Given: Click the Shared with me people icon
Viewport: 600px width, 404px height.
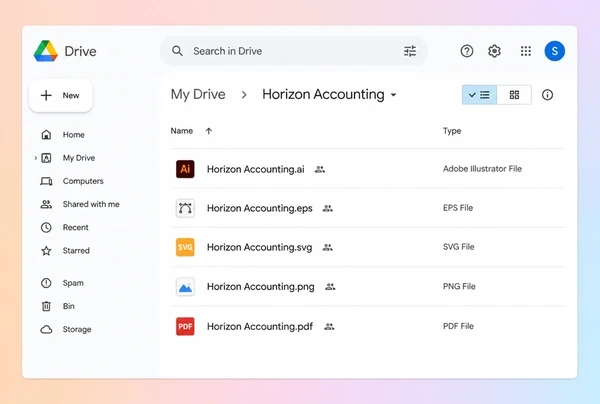Looking at the screenshot, I should tap(46, 204).
